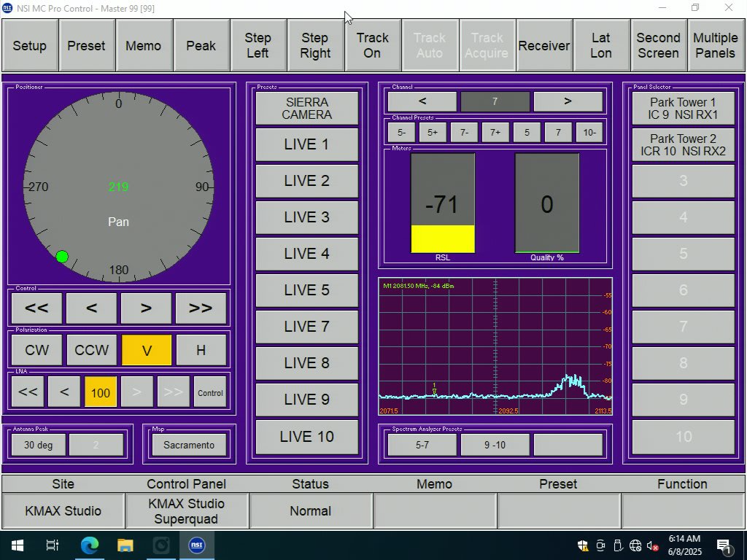Viewport: 747px width, 560px height.
Task: Open Task View in the taskbar
Action: tap(53, 545)
